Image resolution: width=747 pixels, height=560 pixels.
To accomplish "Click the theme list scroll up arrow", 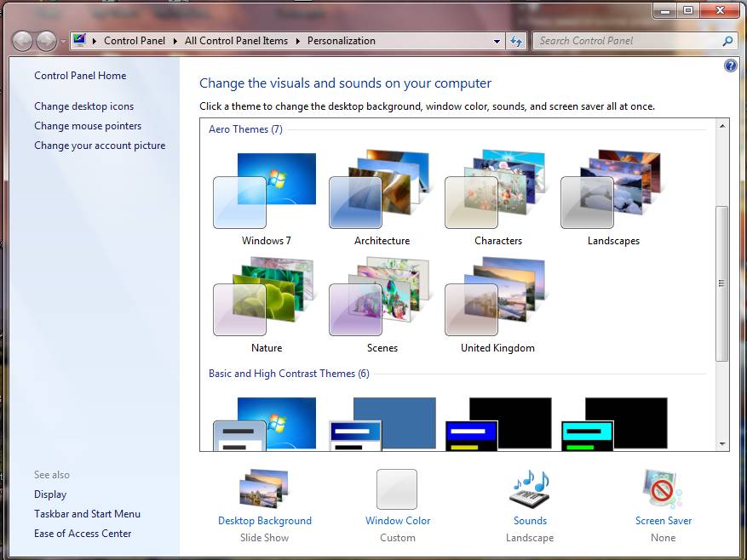I will coord(722,126).
